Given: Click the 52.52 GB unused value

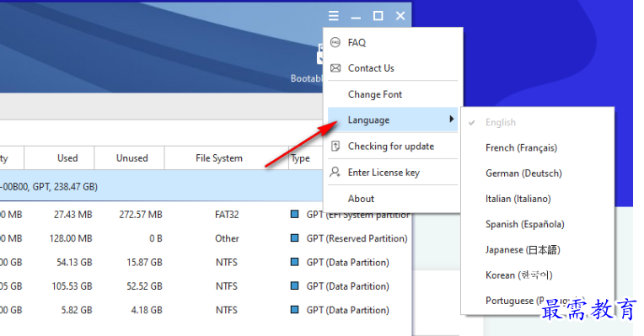Looking at the screenshot, I should point(145,286).
